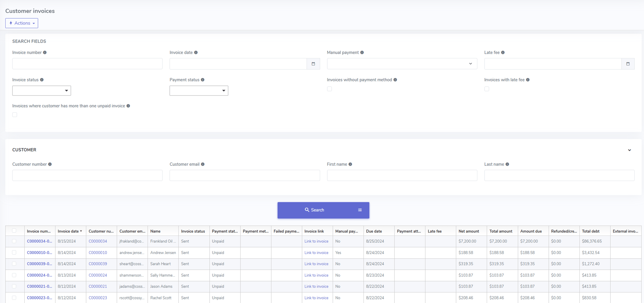This screenshot has width=644, height=303.
Task: Toggle the select-all checkbox in table header
Action: (14, 231)
